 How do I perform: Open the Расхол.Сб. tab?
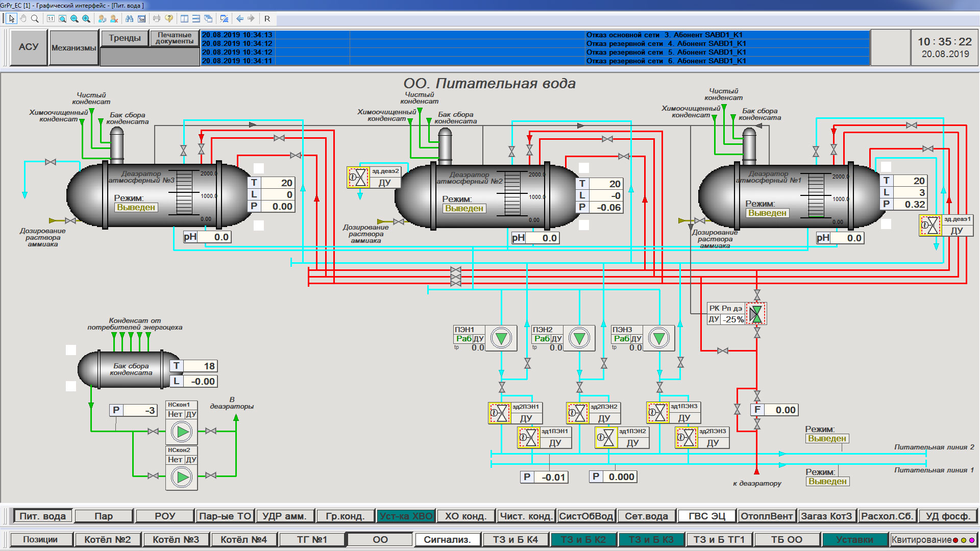pyautogui.click(x=887, y=516)
